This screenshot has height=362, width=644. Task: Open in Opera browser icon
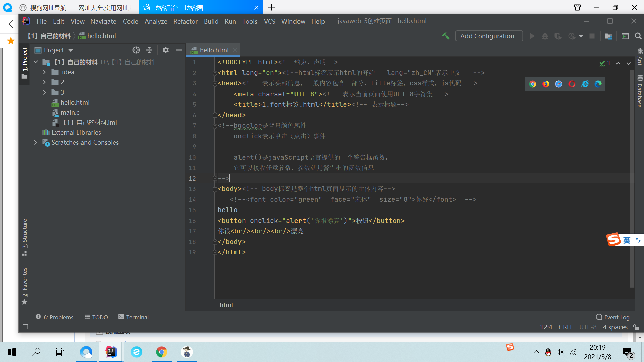pyautogui.click(x=572, y=84)
